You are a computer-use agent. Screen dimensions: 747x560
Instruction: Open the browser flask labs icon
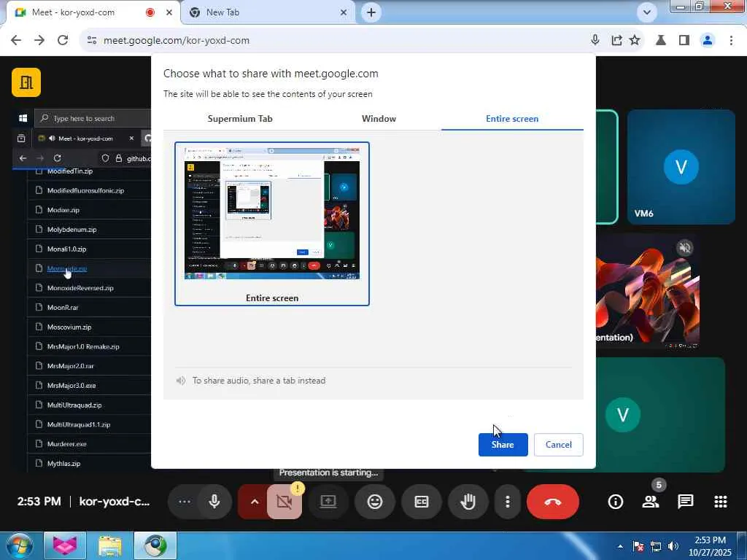click(661, 40)
